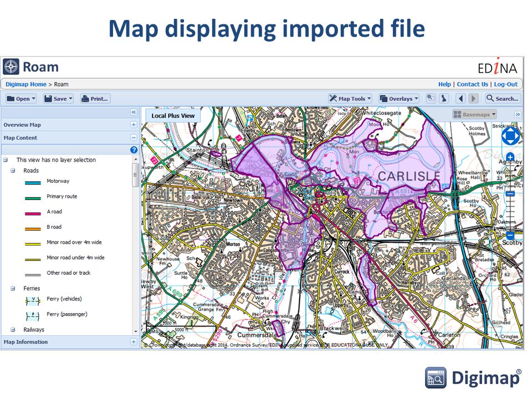Open the Overlays dropdown

399,99
